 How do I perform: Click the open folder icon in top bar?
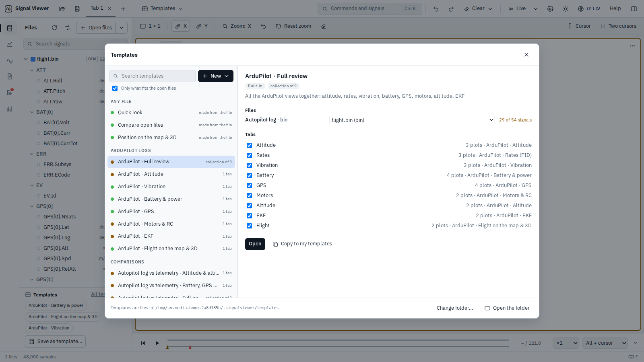[x=62, y=8]
